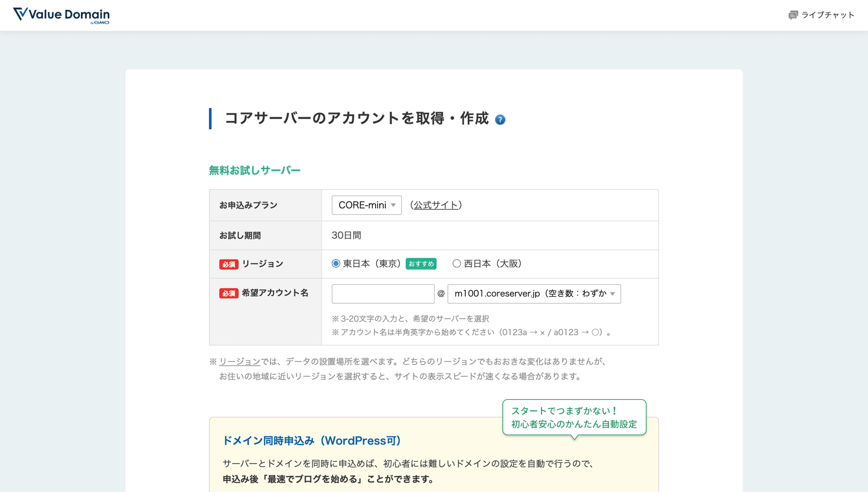Click the コアサーバーのアカウントを取得・作成 page title
The height and width of the screenshot is (492, 868).
click(357, 118)
